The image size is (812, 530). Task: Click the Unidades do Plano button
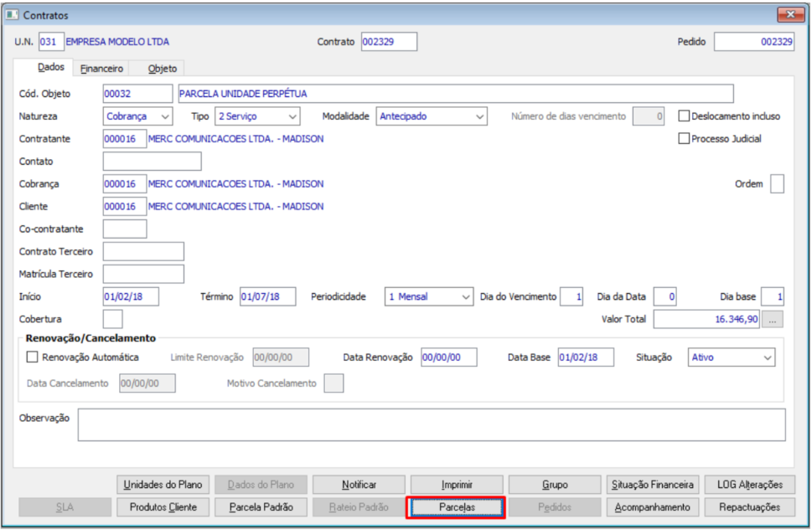[x=163, y=485]
